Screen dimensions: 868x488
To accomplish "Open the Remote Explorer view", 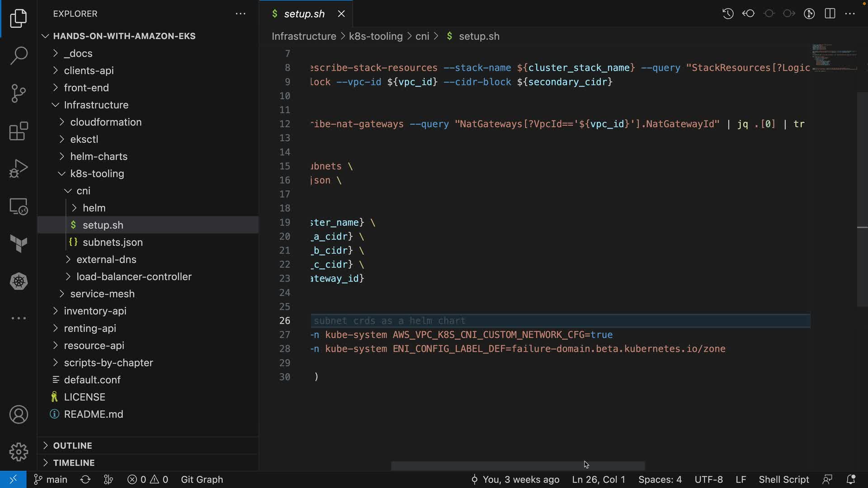I will tap(19, 207).
